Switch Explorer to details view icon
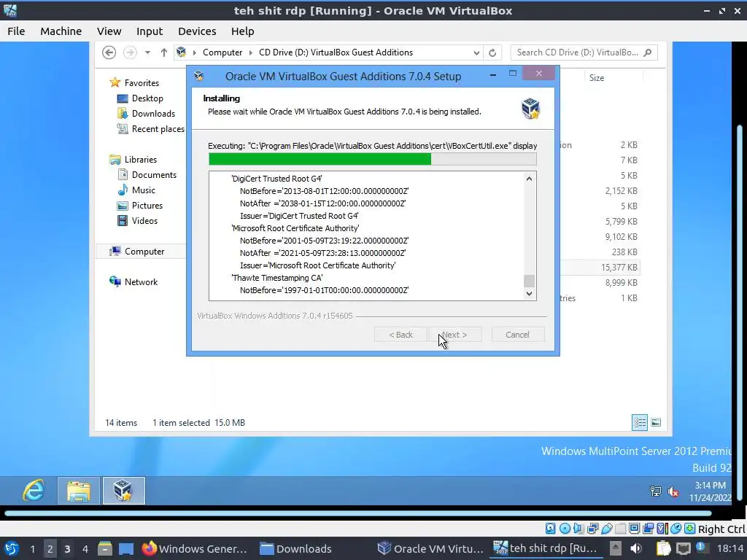The height and width of the screenshot is (560, 747). 640,422
